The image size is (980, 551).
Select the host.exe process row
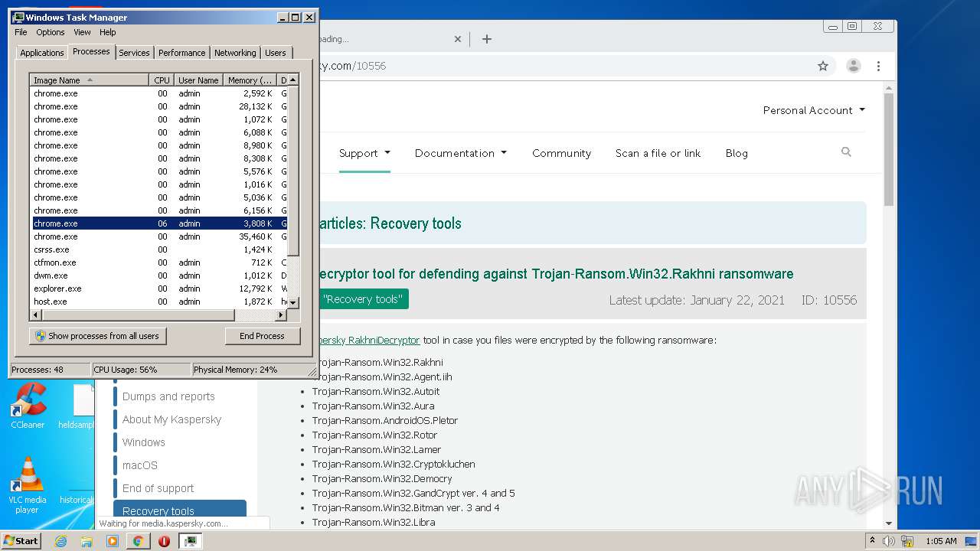click(x=158, y=302)
